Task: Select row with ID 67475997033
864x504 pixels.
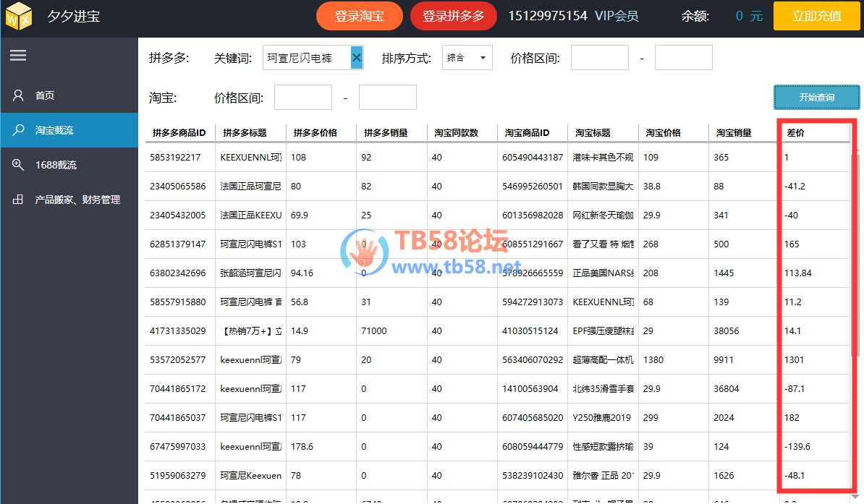Action: (x=498, y=447)
